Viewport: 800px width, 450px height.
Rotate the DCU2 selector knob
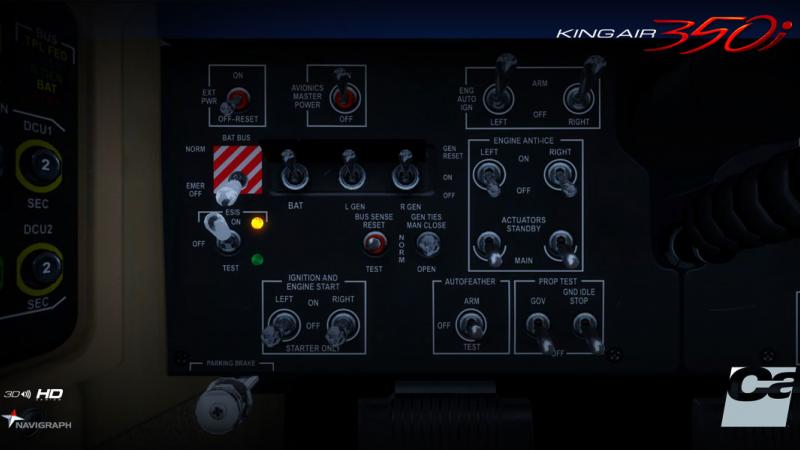pyautogui.click(x=41, y=268)
